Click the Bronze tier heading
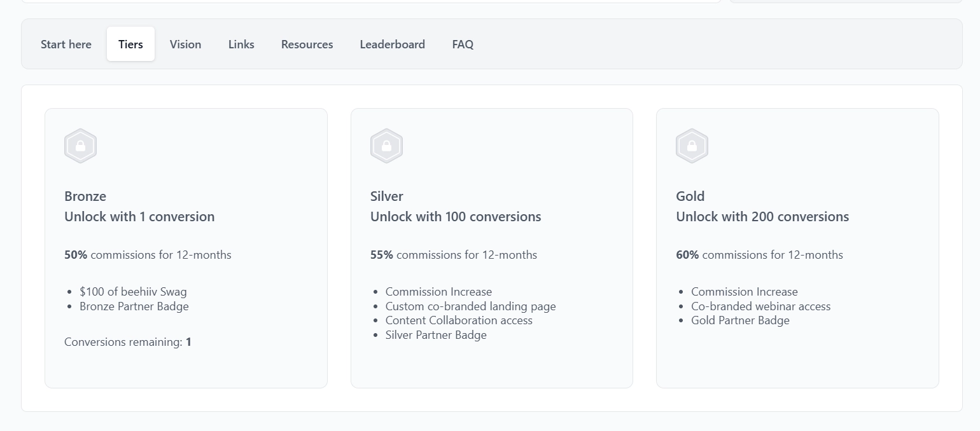The height and width of the screenshot is (431, 980). coord(85,196)
